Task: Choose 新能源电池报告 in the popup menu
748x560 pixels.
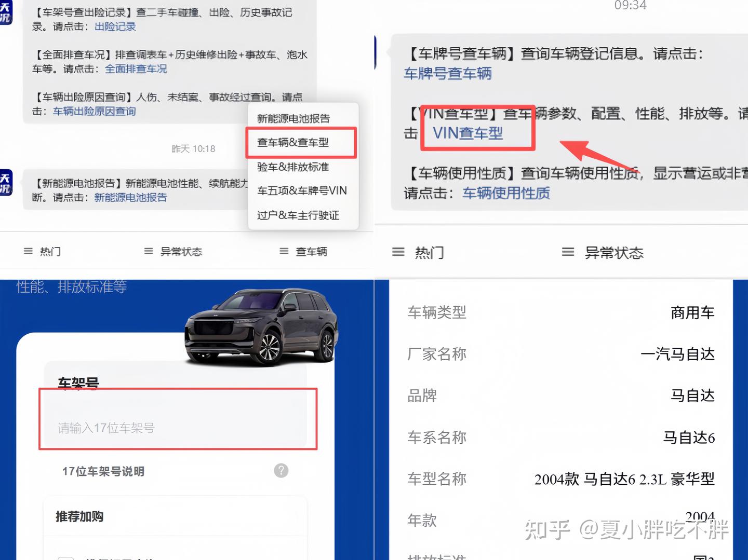Action: pos(293,118)
